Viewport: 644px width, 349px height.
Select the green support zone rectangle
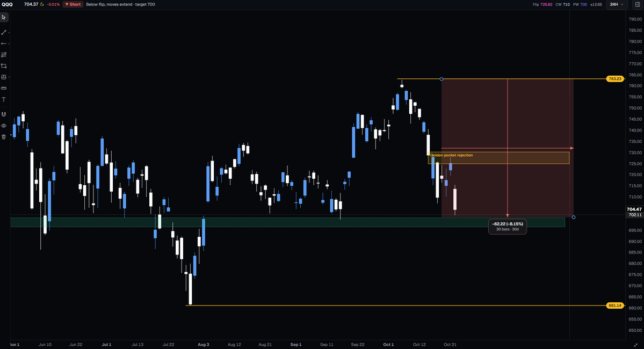[287, 222]
